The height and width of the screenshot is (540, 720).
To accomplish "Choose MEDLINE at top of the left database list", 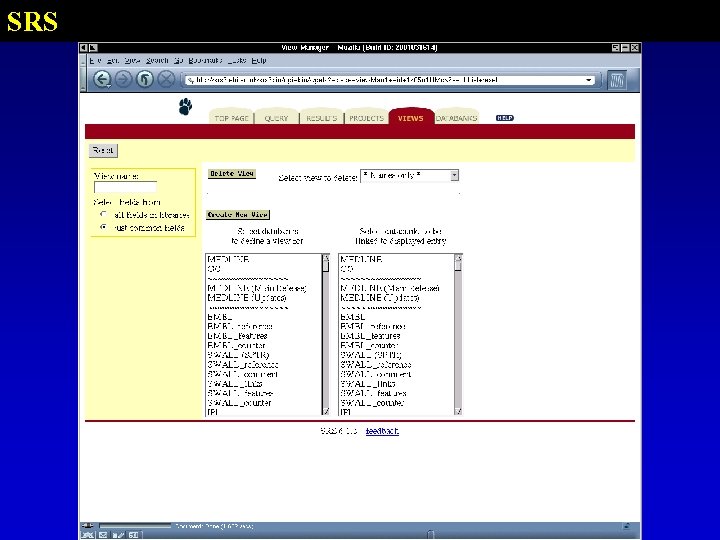I will tap(228, 259).
